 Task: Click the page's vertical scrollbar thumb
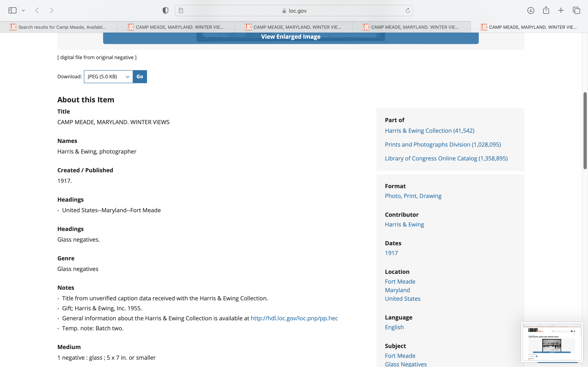[x=585, y=130]
